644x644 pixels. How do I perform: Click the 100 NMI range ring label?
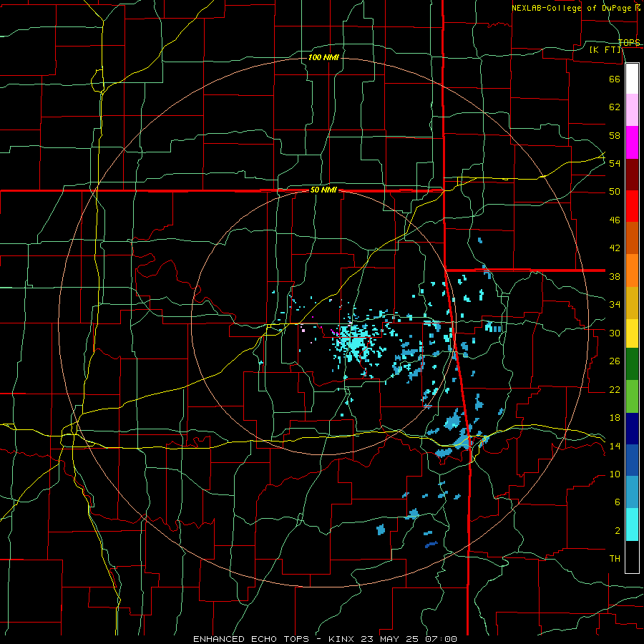[323, 57]
